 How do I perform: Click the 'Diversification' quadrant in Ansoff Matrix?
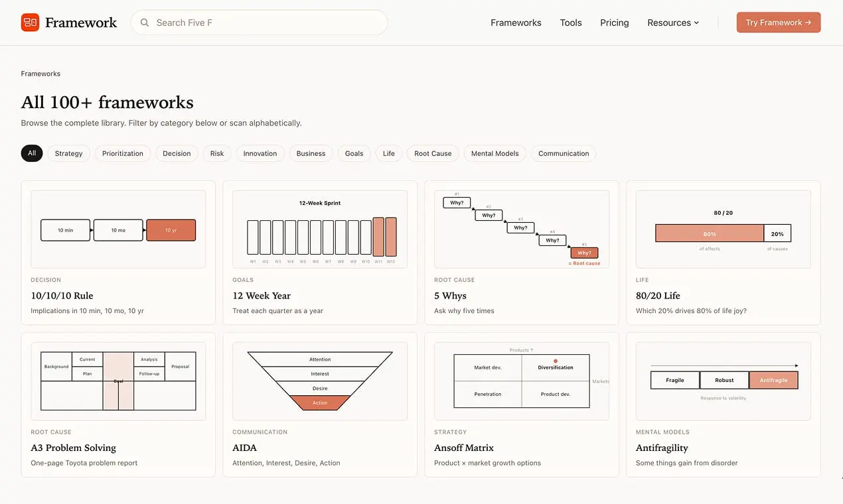tap(556, 367)
